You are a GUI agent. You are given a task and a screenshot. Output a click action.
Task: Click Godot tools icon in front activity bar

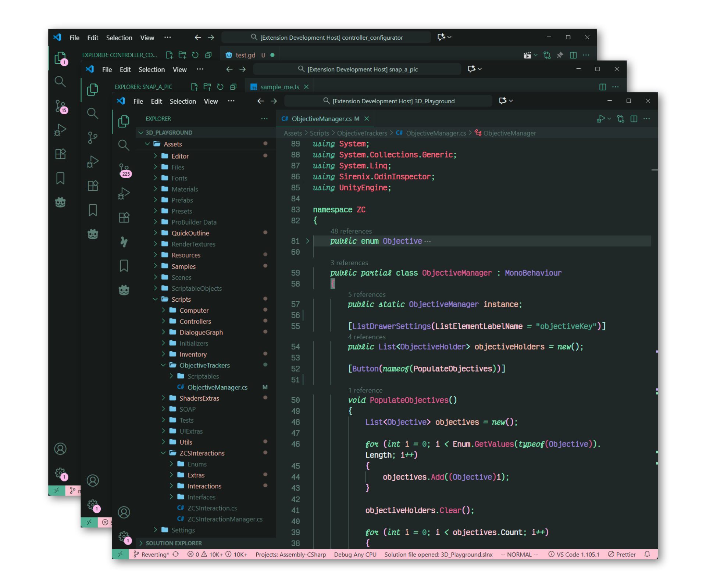pyautogui.click(x=124, y=290)
